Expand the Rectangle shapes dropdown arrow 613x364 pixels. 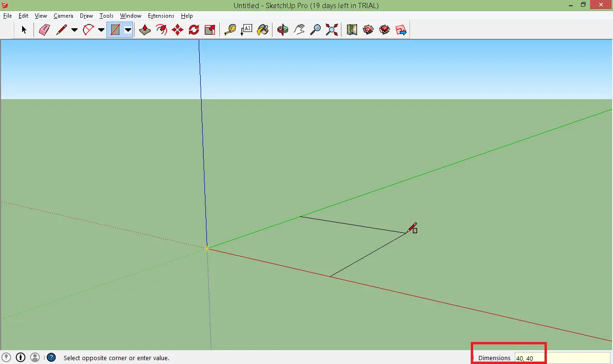[x=128, y=30]
